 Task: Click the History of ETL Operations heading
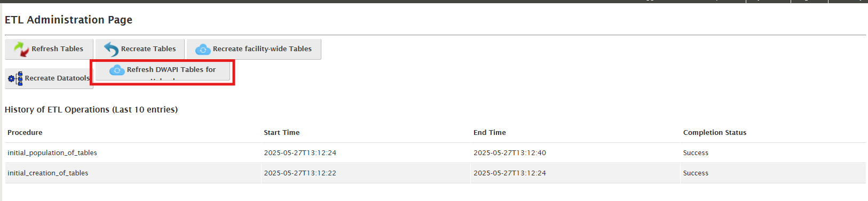[x=91, y=109]
